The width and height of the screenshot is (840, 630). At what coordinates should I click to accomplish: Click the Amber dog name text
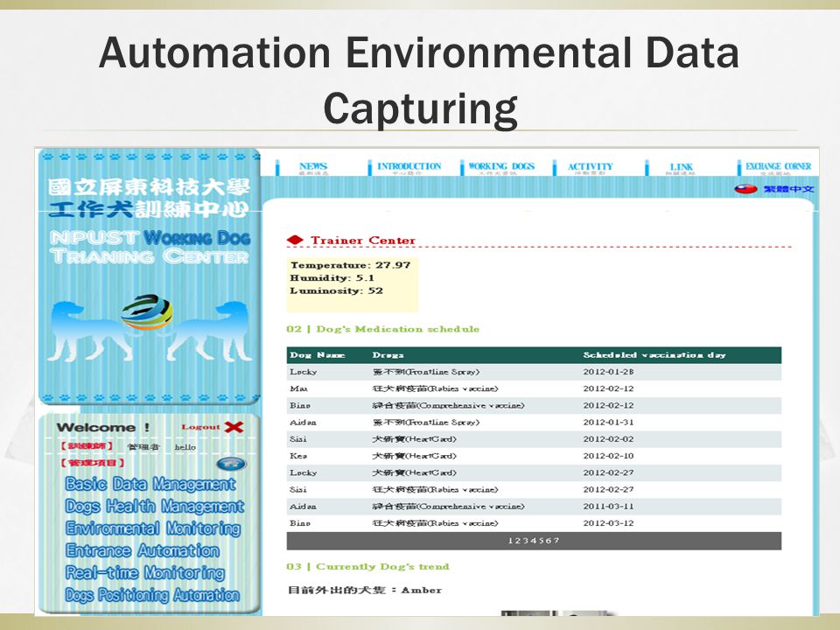tap(421, 591)
